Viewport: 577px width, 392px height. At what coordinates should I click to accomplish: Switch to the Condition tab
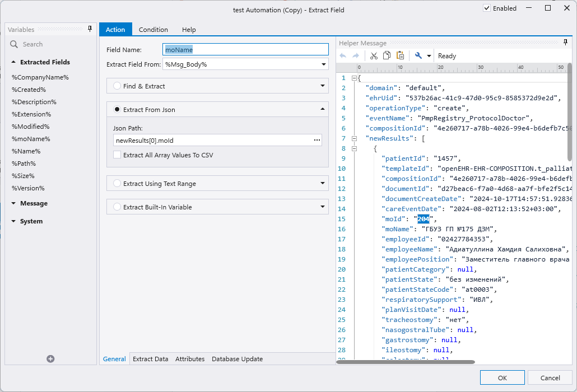(x=153, y=30)
